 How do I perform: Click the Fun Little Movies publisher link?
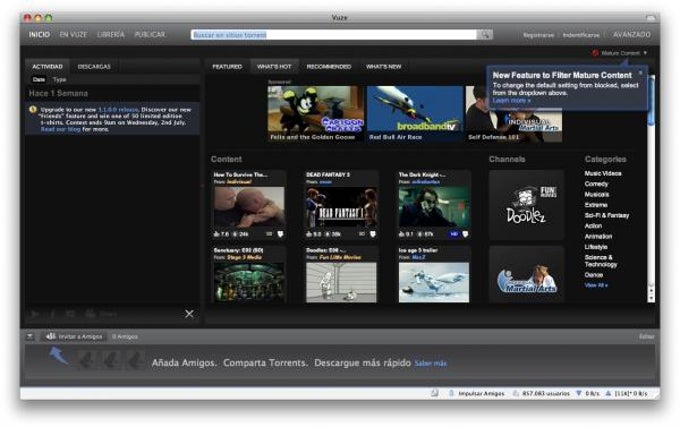tap(340, 258)
